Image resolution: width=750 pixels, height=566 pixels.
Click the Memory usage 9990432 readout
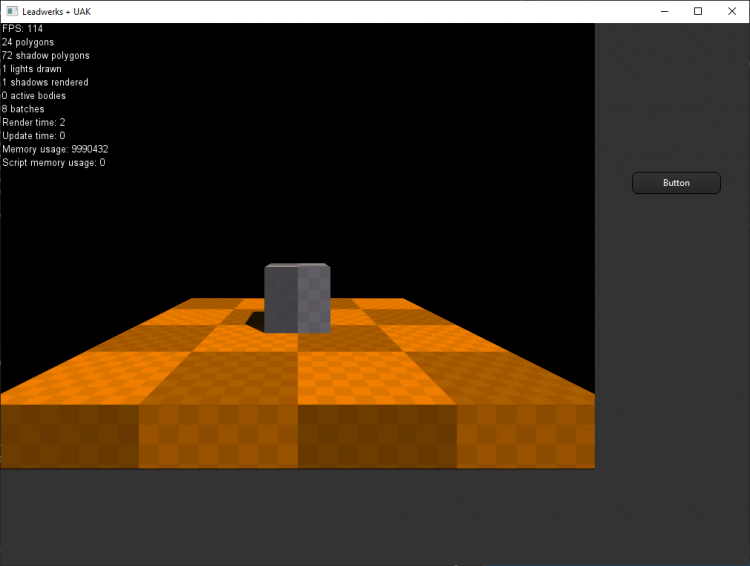click(55, 149)
